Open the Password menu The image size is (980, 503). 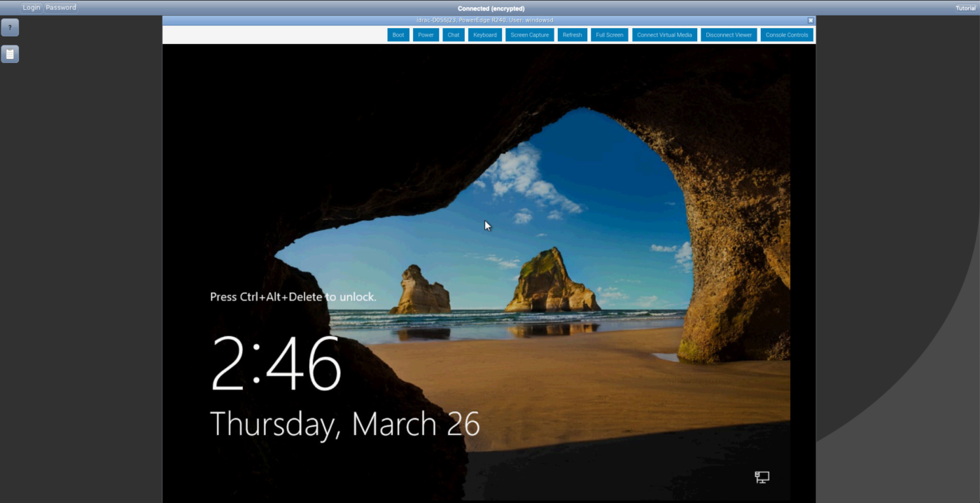(61, 7)
